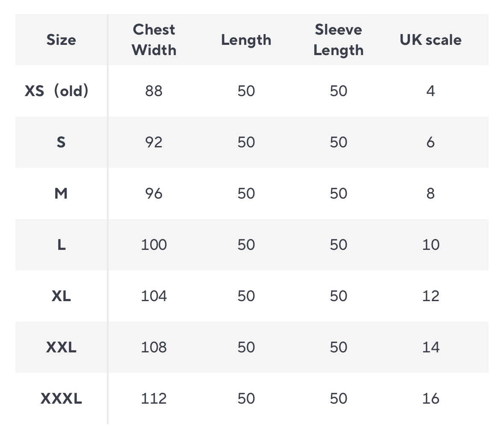Select the M size row label
The image size is (504, 431).
[x=61, y=194]
